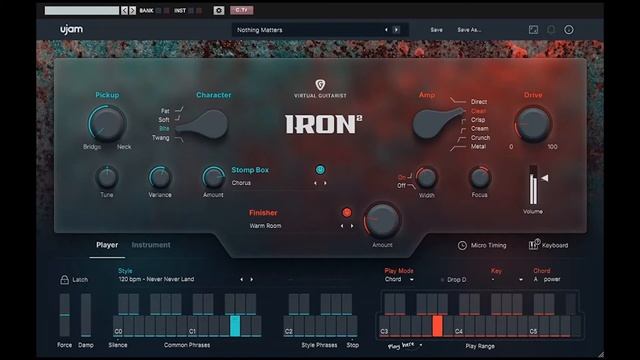Open the window resize view icon
The image size is (640, 360).
point(533,29)
